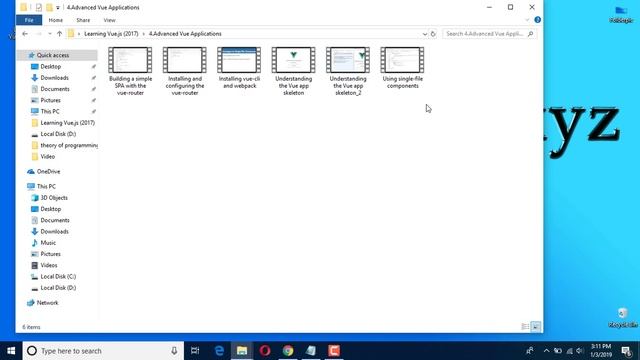Select Building a simple SPA video
This screenshot has height=360, width=640.
coord(130,71)
